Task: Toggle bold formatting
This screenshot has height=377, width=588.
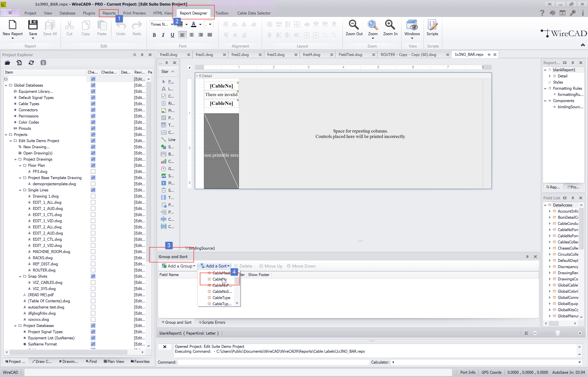Action: click(154, 35)
